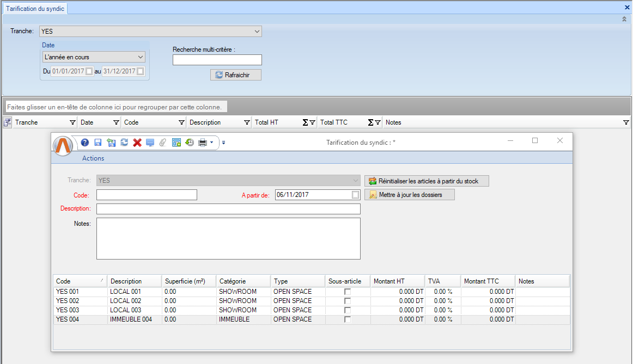Click the red X delete icon

137,143
